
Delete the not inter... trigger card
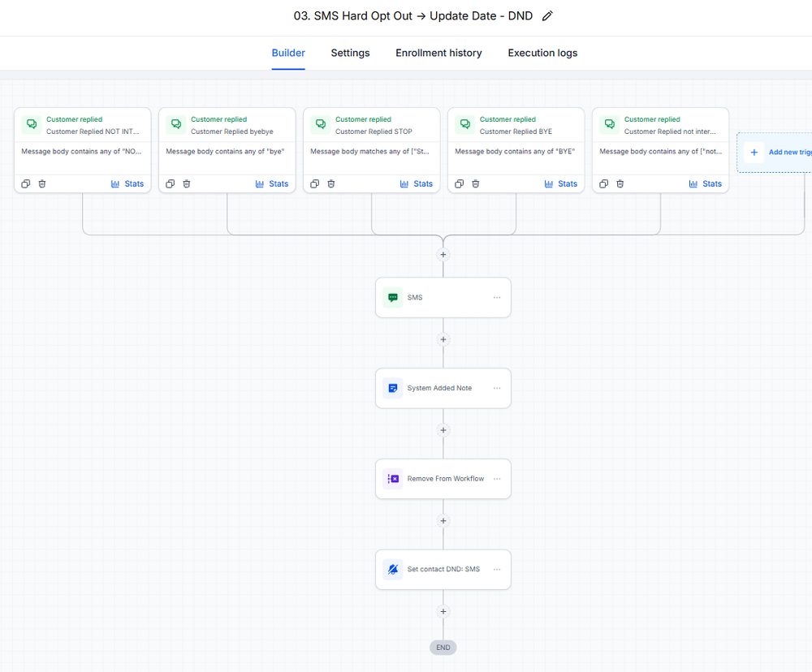pos(620,183)
